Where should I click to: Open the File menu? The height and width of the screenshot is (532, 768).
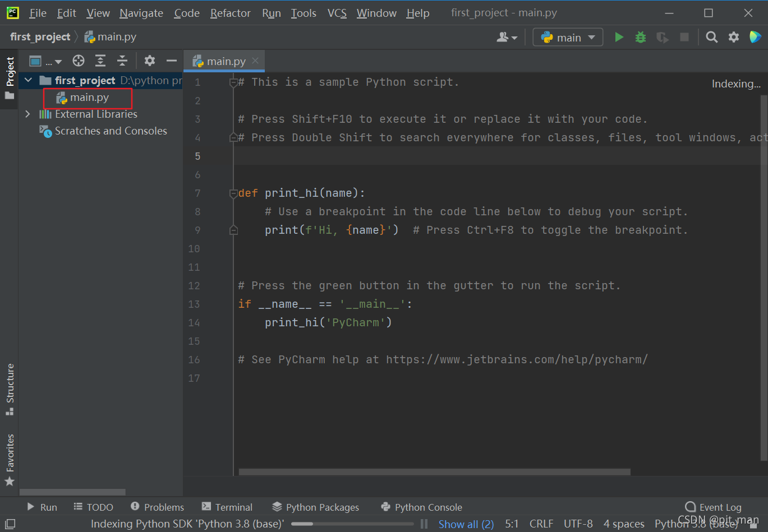click(38, 13)
